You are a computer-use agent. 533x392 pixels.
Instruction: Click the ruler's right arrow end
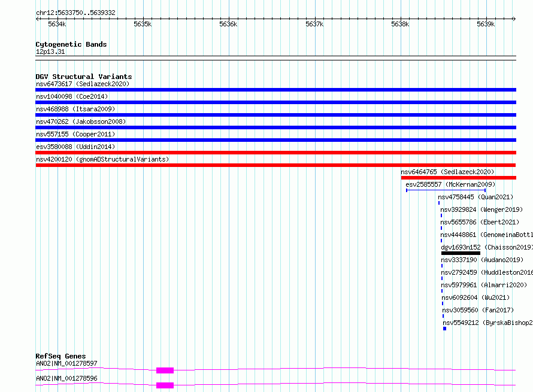[514, 19]
